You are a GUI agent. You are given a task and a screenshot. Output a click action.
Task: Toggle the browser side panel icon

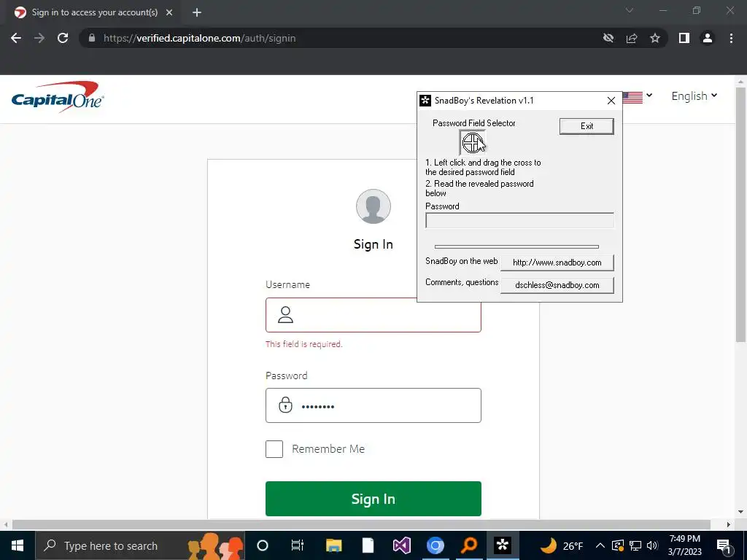[684, 38]
